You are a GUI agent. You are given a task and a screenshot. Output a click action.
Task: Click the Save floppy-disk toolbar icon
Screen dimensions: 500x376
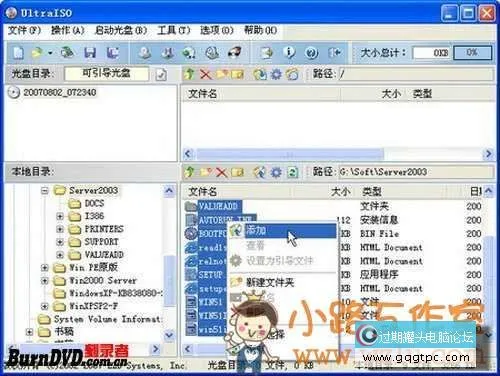90,53
